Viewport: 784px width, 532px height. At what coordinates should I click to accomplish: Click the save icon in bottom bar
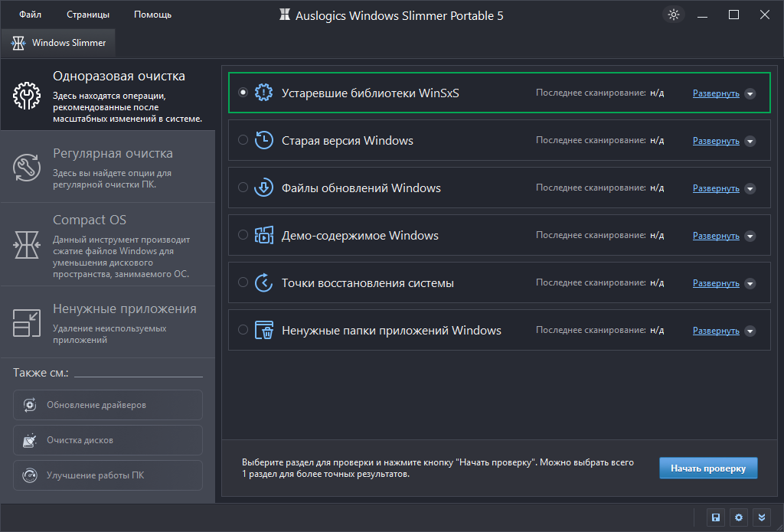tap(715, 517)
